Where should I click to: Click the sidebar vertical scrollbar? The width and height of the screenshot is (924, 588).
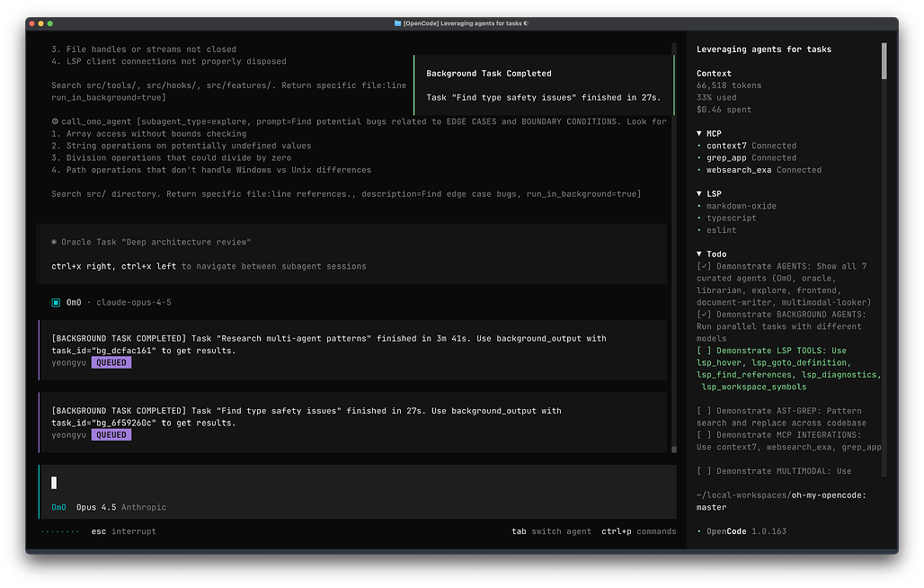point(884,63)
